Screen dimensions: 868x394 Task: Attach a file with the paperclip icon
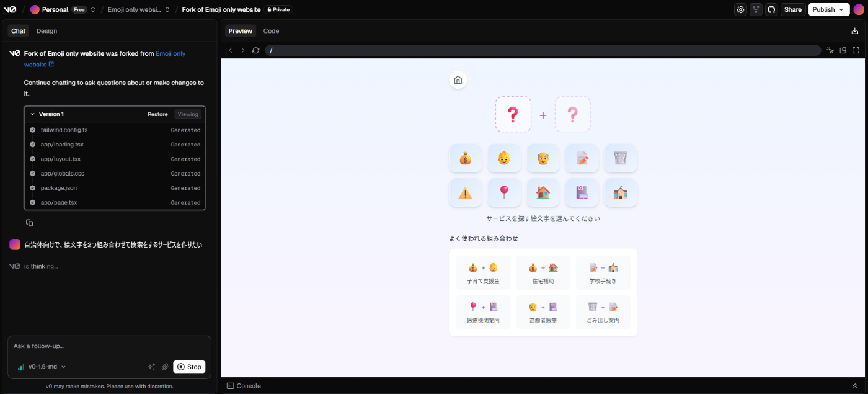[165, 367]
